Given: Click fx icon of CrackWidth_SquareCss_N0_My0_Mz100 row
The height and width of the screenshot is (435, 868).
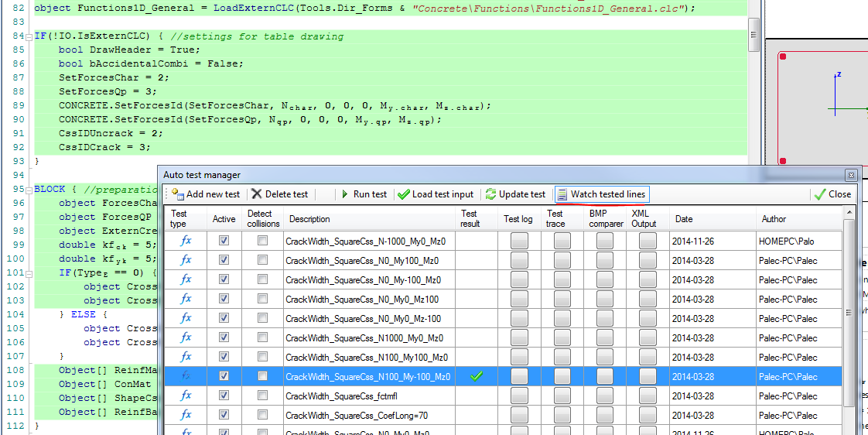Looking at the screenshot, I should click(186, 300).
